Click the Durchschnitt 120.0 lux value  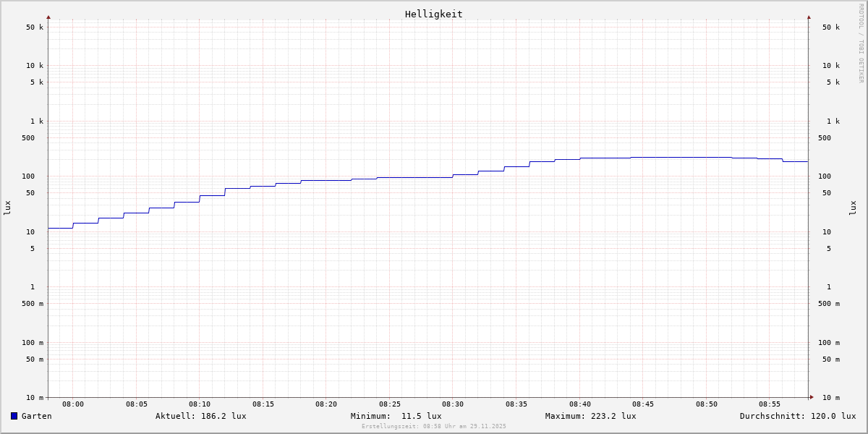coord(797,416)
